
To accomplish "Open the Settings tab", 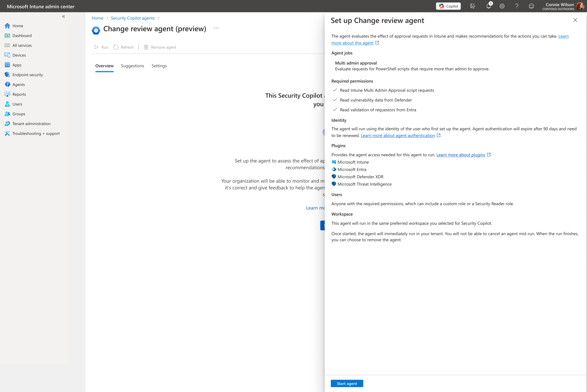I will click(159, 66).
